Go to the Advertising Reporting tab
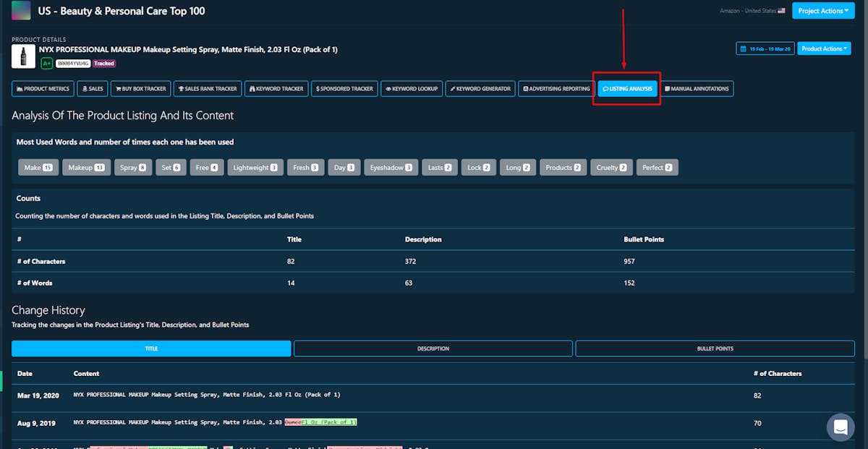Viewport: 868px width, 449px height. click(x=556, y=89)
